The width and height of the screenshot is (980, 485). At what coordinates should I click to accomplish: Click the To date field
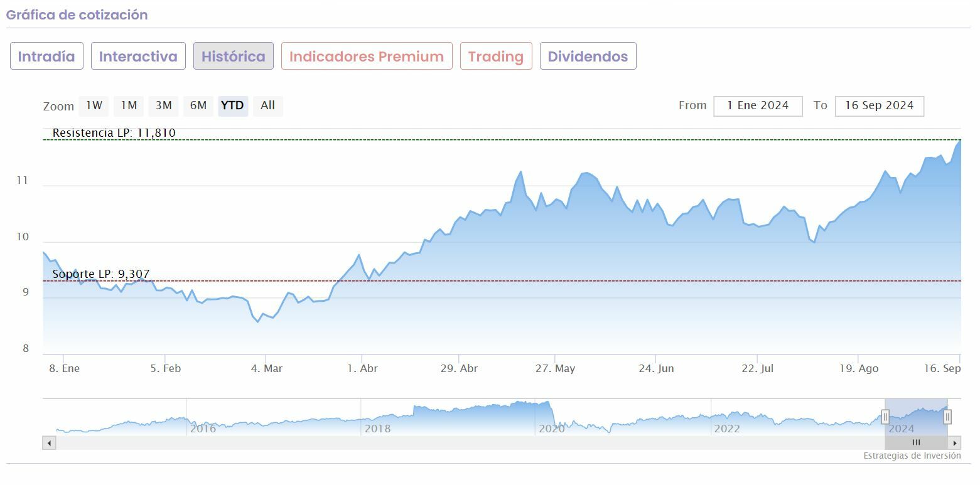pos(879,105)
